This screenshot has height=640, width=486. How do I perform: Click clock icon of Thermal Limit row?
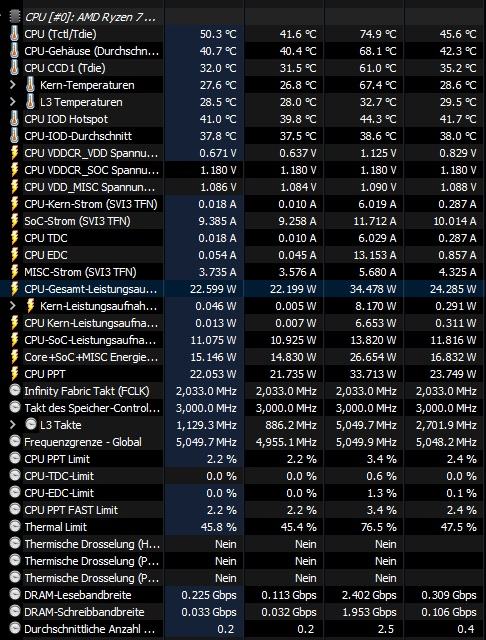tap(15, 527)
